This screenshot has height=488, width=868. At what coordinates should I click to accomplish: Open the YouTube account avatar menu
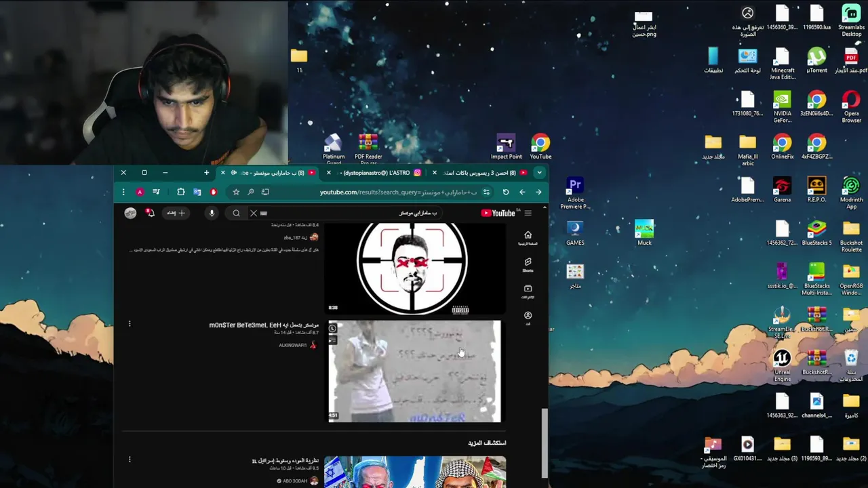pyautogui.click(x=130, y=213)
